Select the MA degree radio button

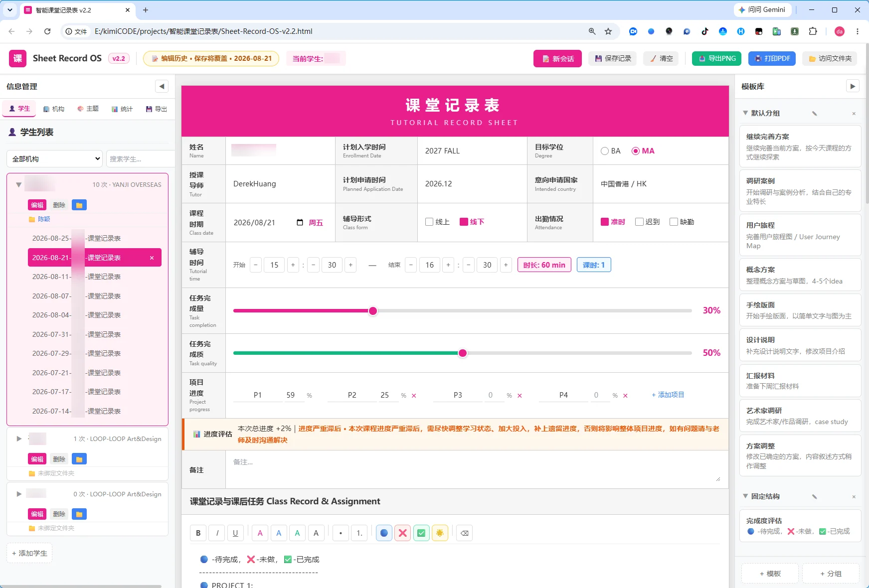tap(635, 151)
